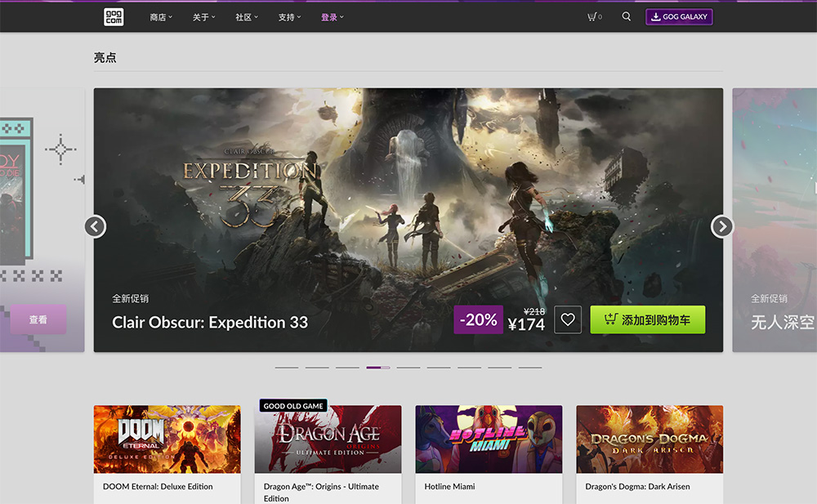Click the -20% discount badge
This screenshot has height=504, width=817.
[x=478, y=319]
